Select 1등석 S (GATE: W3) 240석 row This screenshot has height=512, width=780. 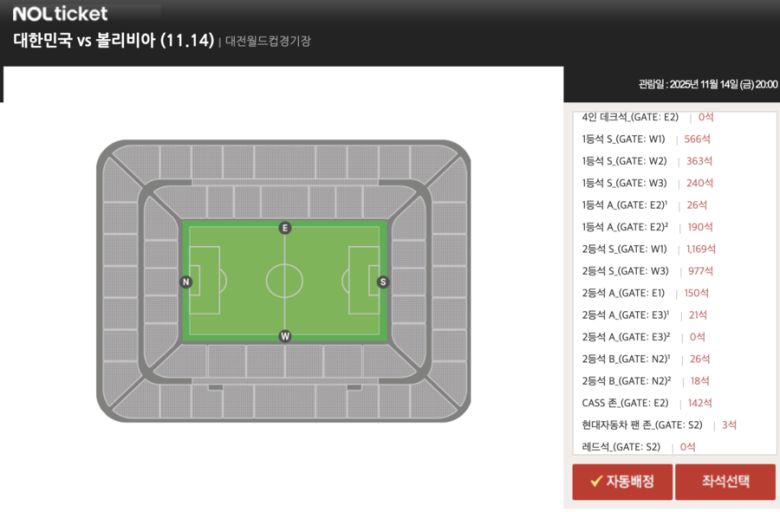click(x=646, y=183)
